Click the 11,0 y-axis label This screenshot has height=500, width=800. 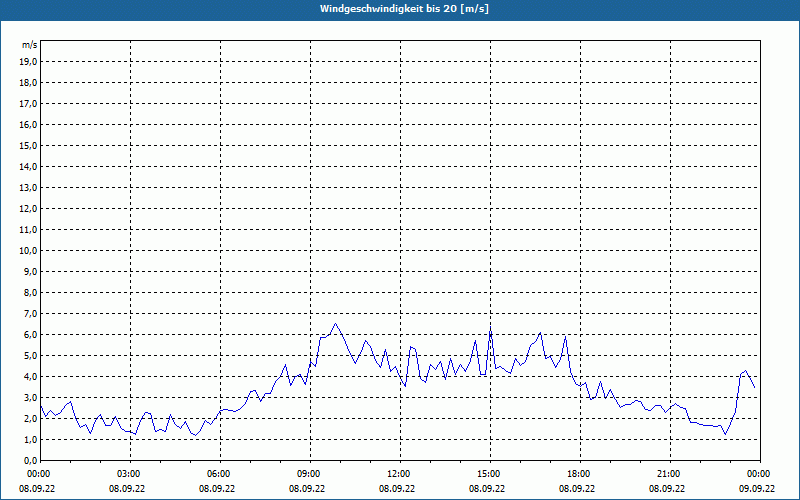[x=28, y=230]
